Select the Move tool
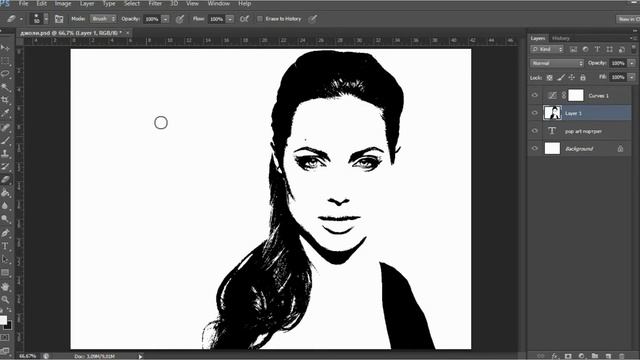Viewport: 640px width, 360px height. pyautogui.click(x=5, y=48)
